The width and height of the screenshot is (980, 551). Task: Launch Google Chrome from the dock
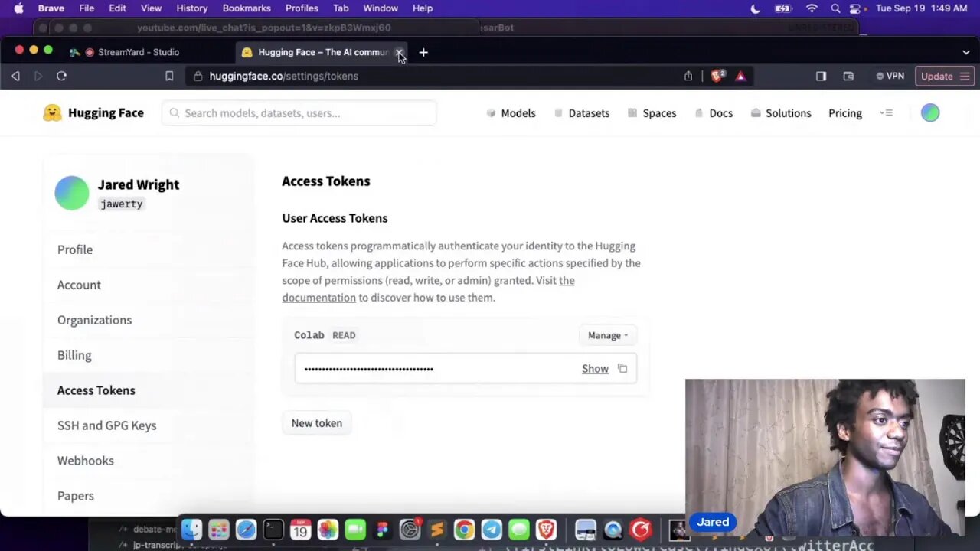(x=464, y=530)
